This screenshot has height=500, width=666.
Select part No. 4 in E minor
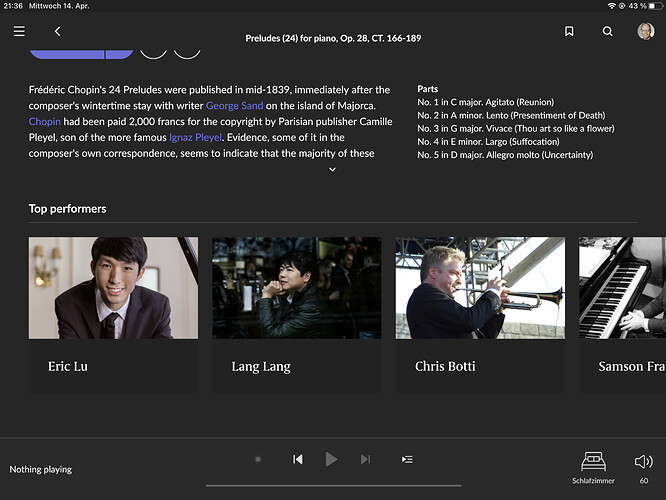coord(488,141)
